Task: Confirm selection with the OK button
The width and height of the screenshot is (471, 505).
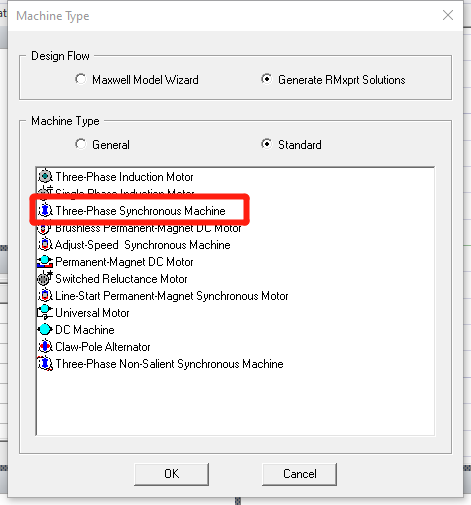Action: pos(172,474)
